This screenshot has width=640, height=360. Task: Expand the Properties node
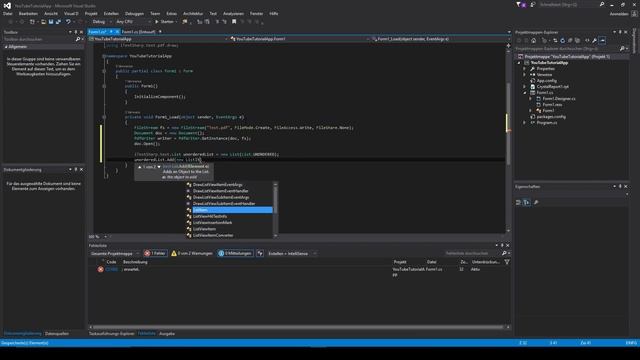coord(524,69)
